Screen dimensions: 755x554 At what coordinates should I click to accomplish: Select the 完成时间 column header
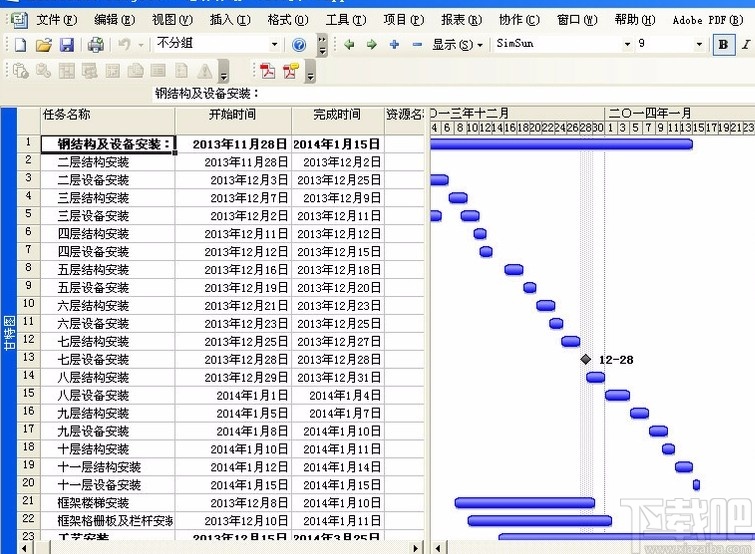(338, 121)
